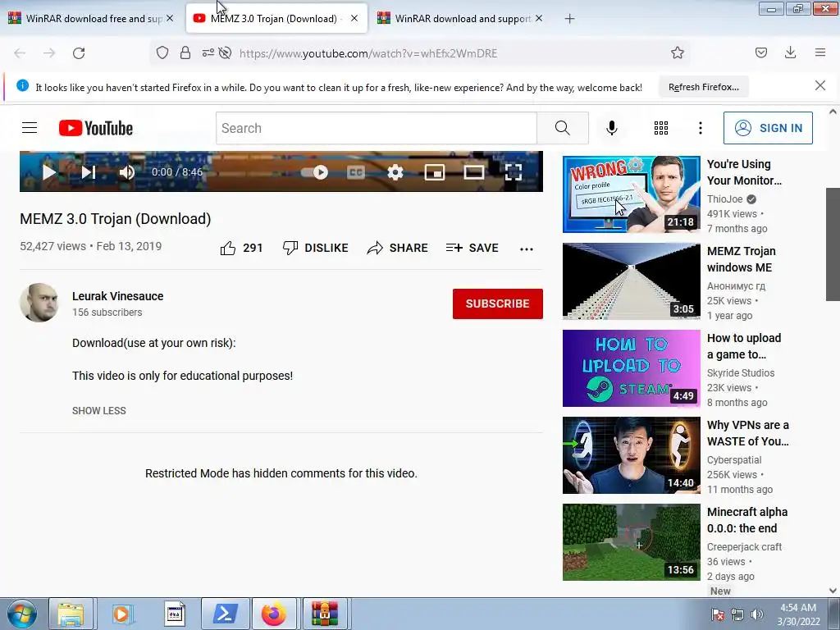Submit the search with the magnifier button
The height and width of the screenshot is (630, 840).
[563, 128]
